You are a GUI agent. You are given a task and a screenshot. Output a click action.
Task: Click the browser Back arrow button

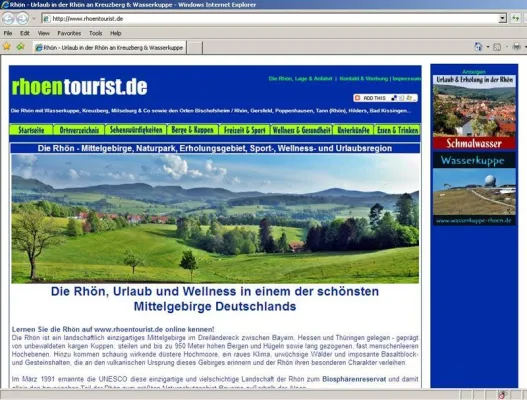point(8,18)
